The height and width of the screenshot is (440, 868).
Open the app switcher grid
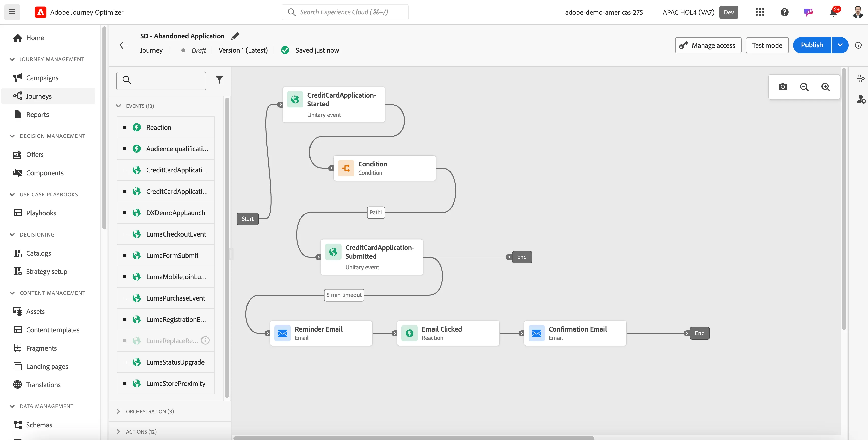pyautogui.click(x=760, y=12)
